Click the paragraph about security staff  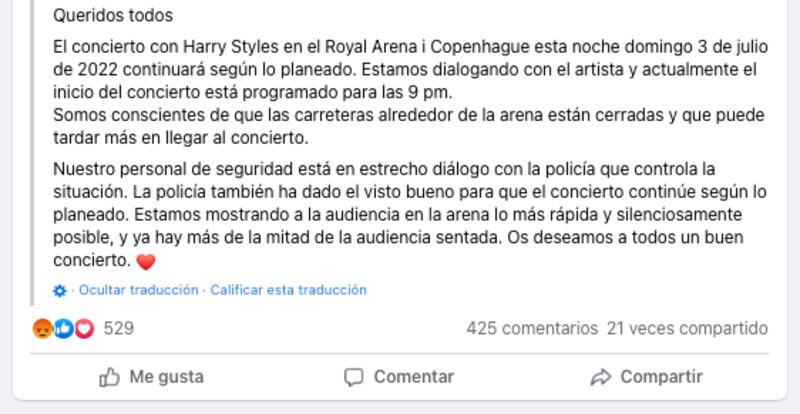pyautogui.click(x=410, y=215)
